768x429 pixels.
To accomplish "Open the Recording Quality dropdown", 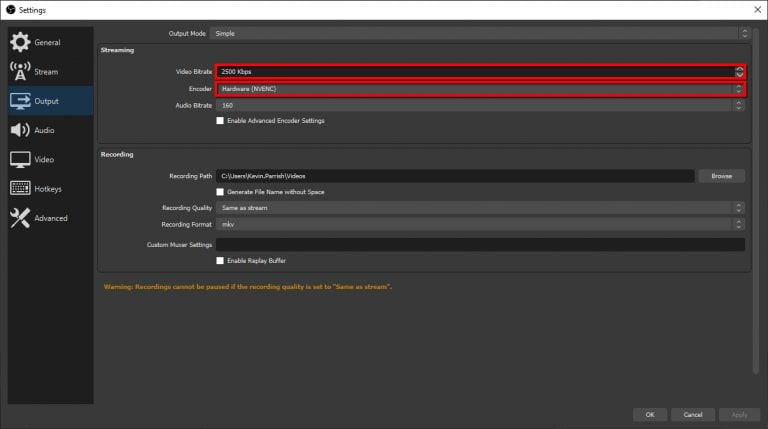I will pyautogui.click(x=480, y=208).
